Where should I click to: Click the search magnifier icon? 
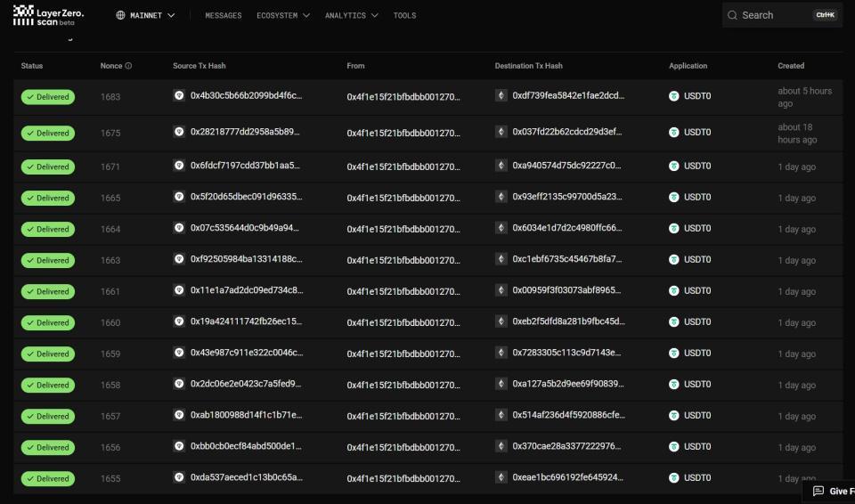732,15
